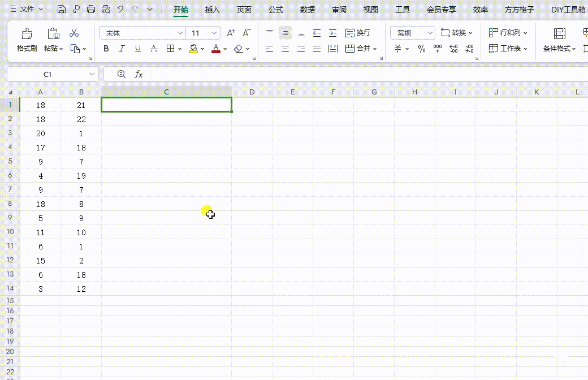Switch to Data (数据) tab
The image size is (588, 380).
[x=308, y=10]
